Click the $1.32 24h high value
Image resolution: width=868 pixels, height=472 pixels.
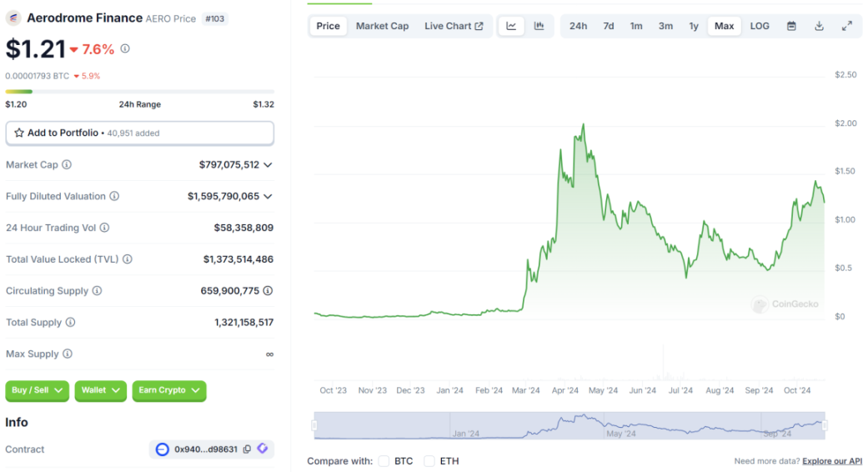tap(263, 104)
